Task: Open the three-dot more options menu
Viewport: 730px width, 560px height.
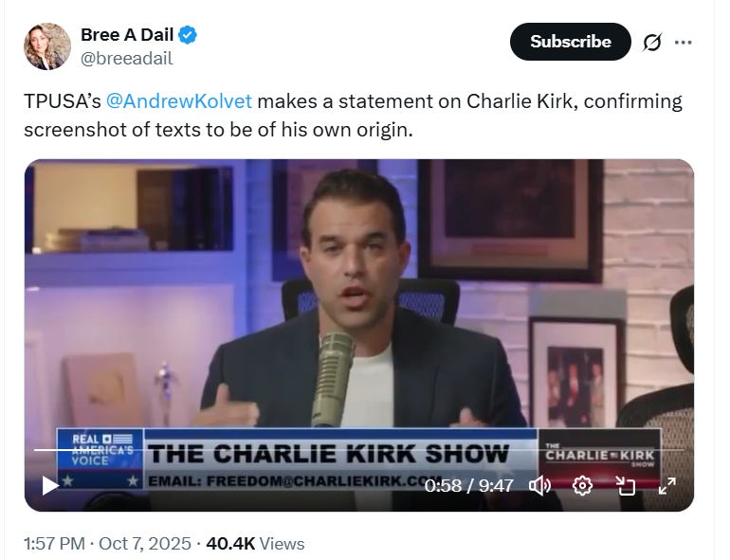Action: [683, 43]
